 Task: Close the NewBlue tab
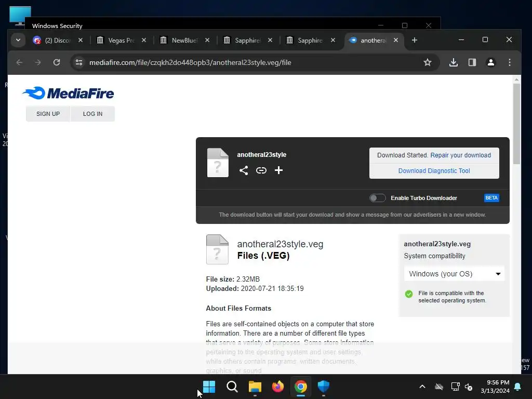point(207,40)
